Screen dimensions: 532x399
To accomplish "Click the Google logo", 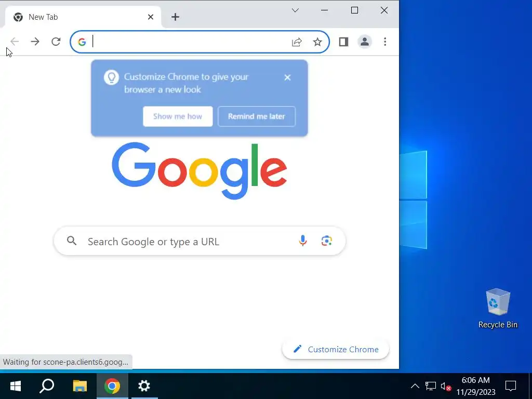I will (199, 170).
